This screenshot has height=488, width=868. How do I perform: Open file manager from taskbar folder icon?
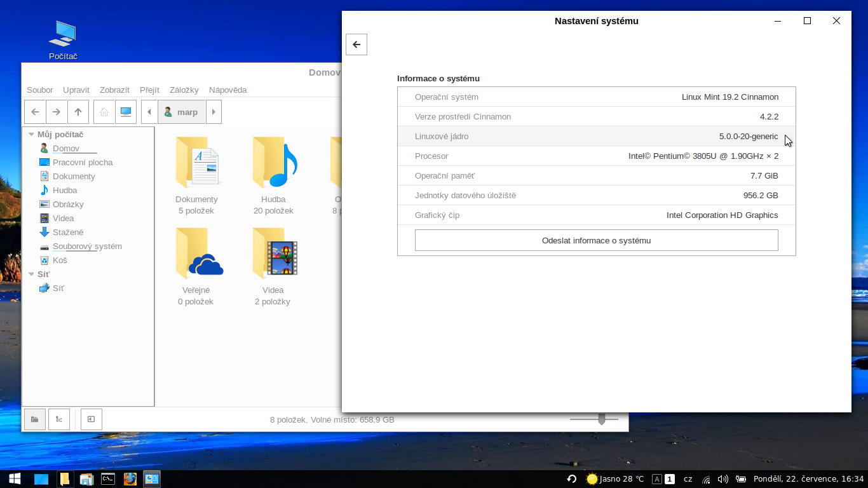(65, 479)
